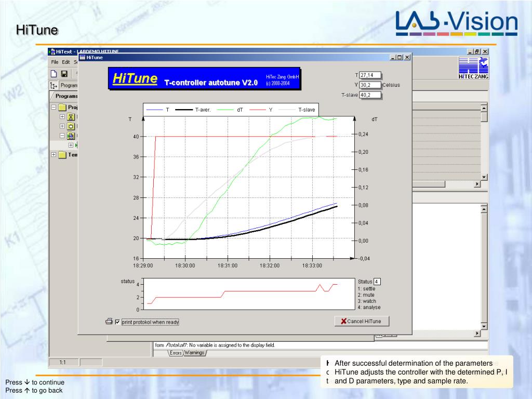Expand the yellow module node under Proj

[x=62, y=126]
